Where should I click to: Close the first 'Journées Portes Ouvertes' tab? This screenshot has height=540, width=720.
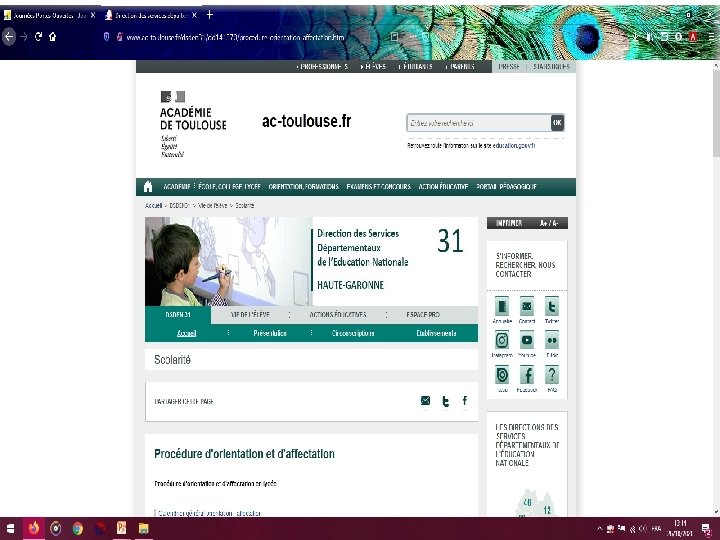coord(93,15)
